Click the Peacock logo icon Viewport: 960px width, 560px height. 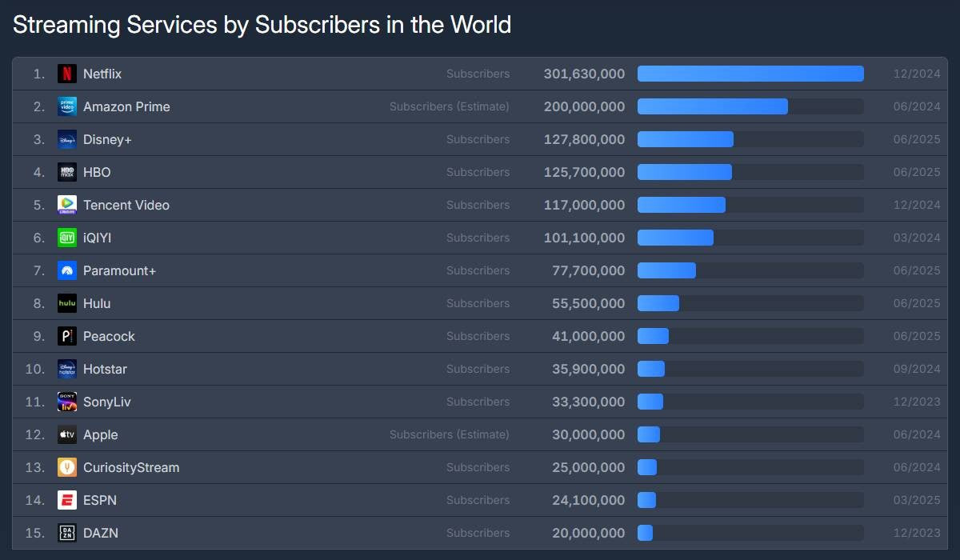[67, 336]
